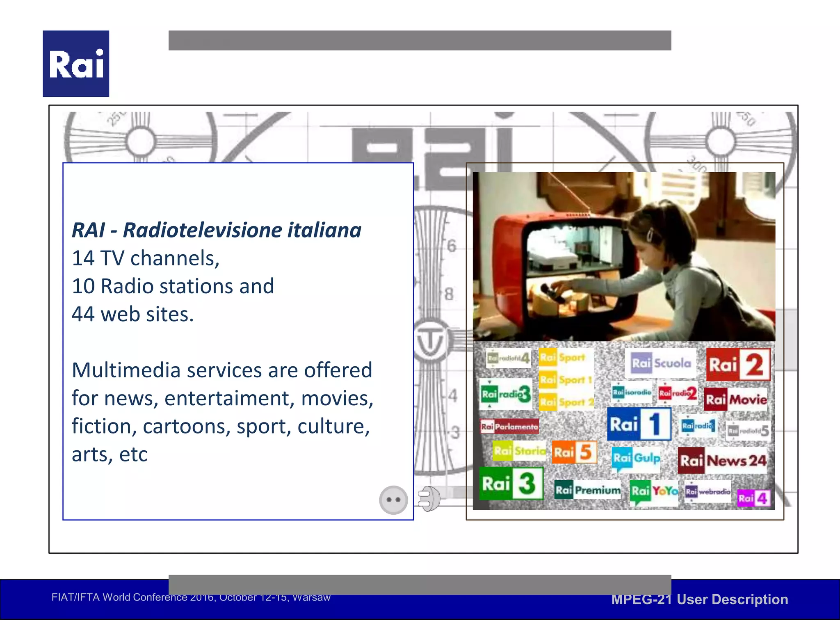The image size is (840, 630).
Task: Click the footer 'FIAT/IFTA World Conference' text
Action: (191, 598)
